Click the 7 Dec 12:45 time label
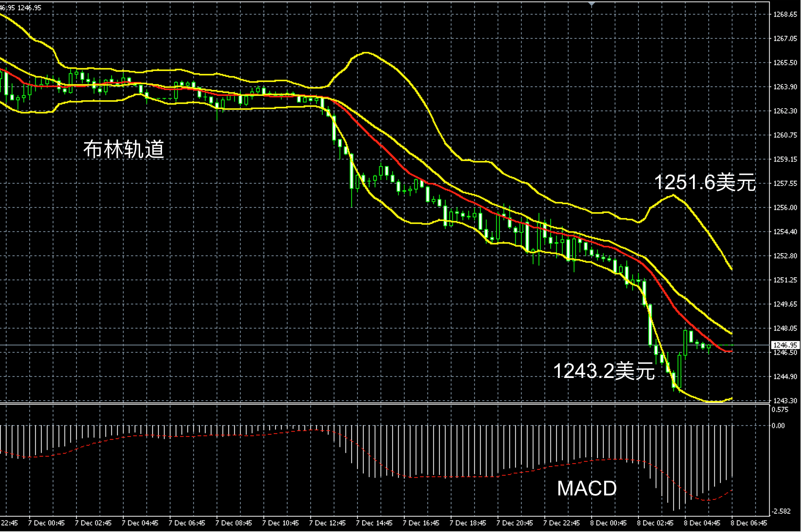This screenshot has width=802, height=532. click(x=327, y=523)
